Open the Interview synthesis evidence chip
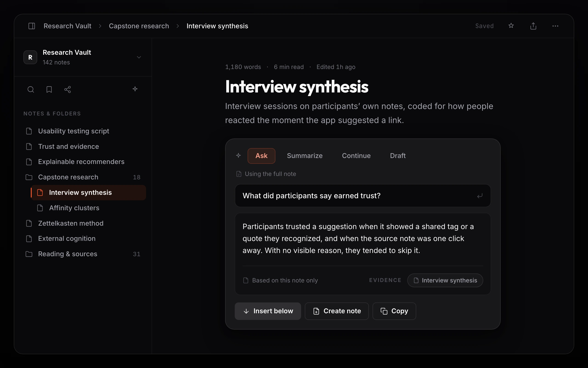Viewport: 588px width, 368px height. pos(445,280)
